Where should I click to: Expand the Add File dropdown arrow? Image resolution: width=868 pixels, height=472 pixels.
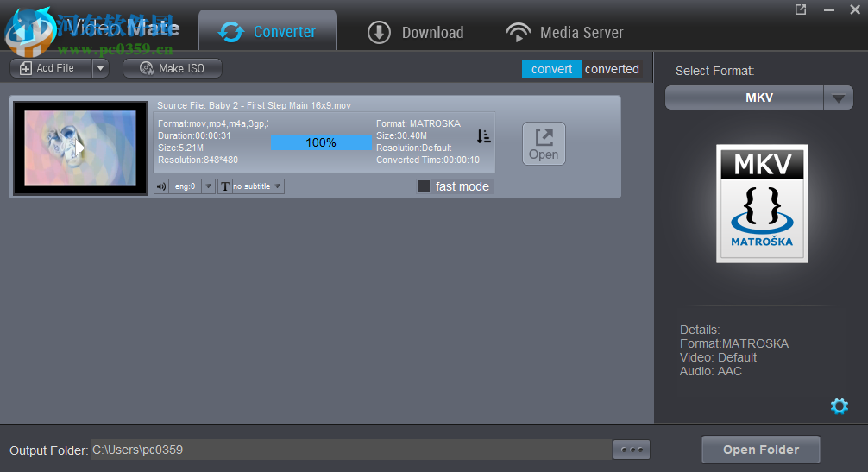pos(100,68)
